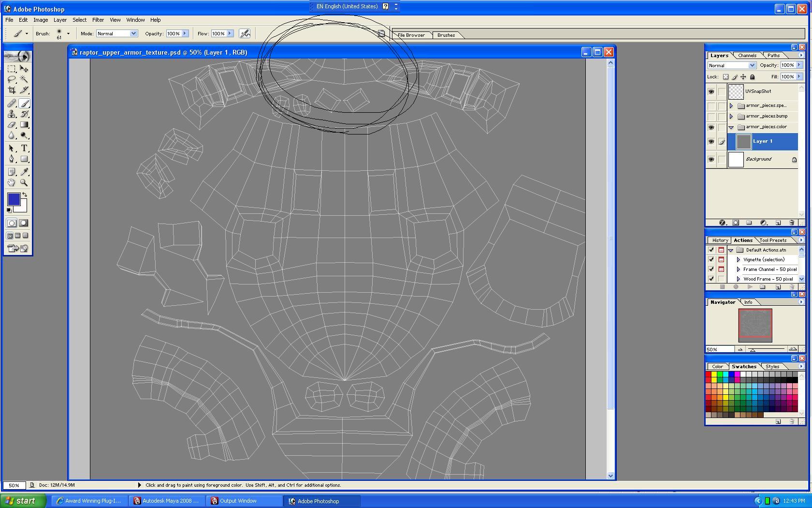This screenshot has height=508, width=812.
Task: Select the Magic Wand tool
Action: click(24, 79)
